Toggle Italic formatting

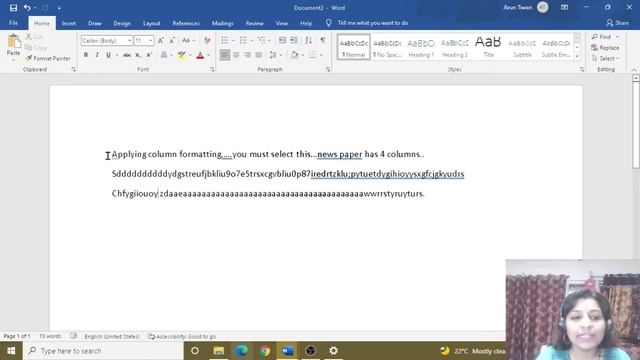click(97, 55)
